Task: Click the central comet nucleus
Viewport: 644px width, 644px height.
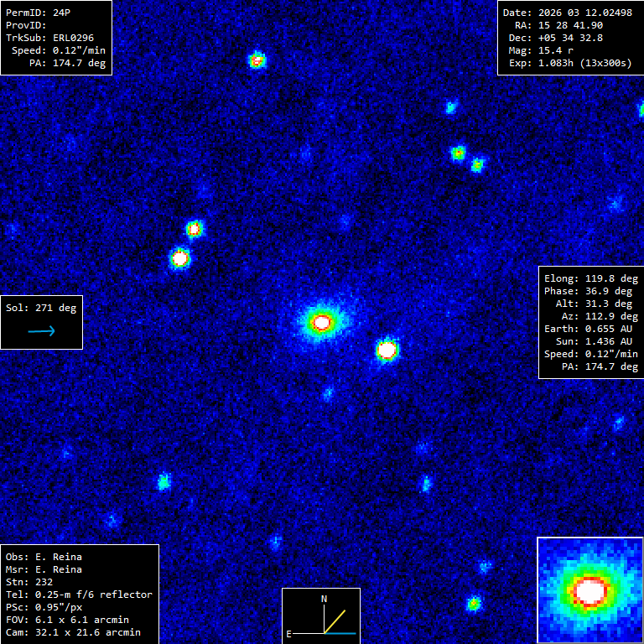Action: 322,322
